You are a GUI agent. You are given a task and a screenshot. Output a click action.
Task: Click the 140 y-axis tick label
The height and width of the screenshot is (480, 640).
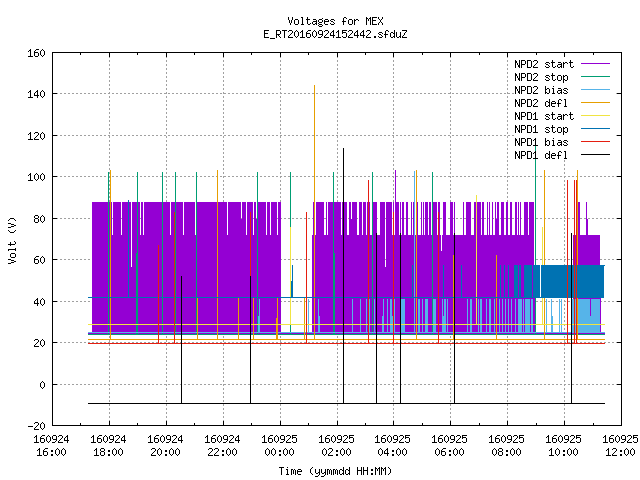click(36, 94)
